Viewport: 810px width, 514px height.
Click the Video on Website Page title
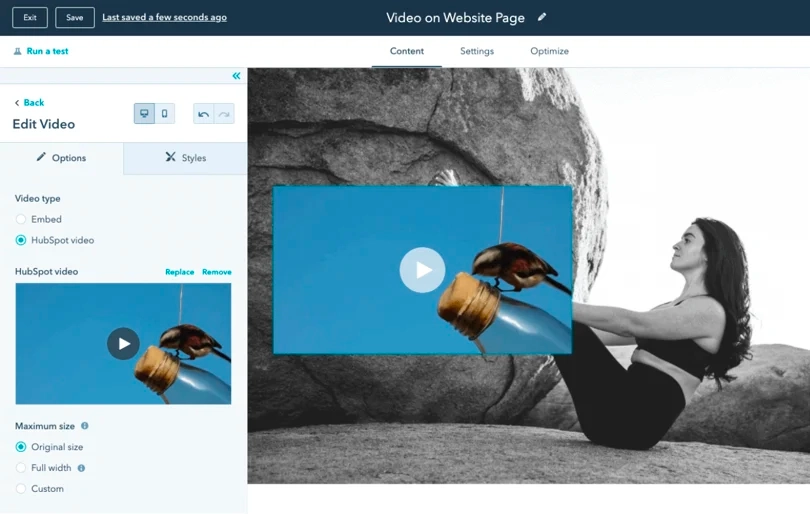[x=455, y=18]
